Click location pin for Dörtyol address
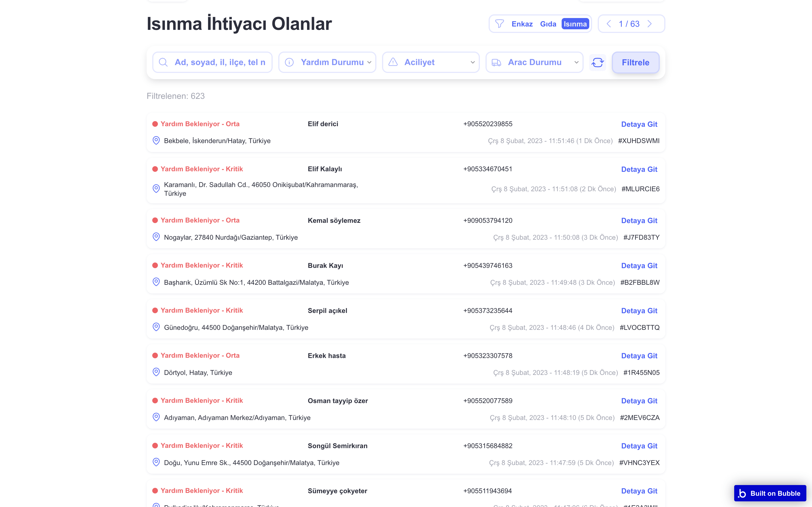The height and width of the screenshot is (507, 812). click(x=156, y=372)
